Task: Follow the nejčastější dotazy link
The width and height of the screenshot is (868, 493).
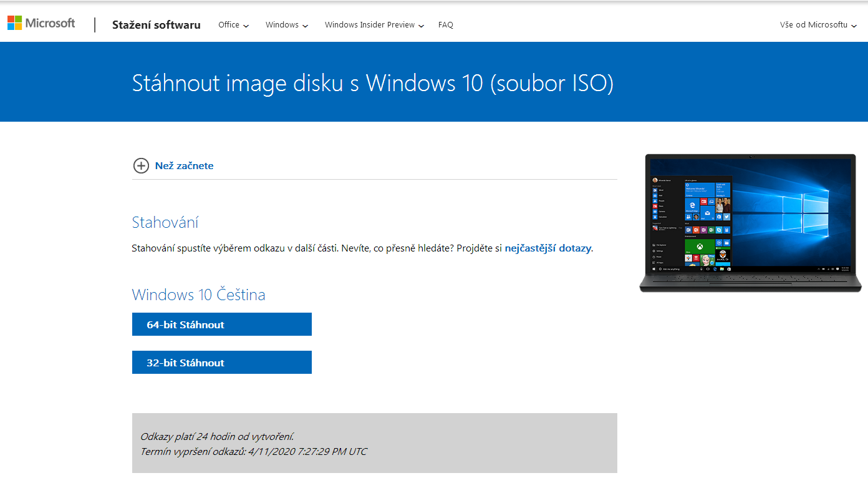Action: coord(547,248)
